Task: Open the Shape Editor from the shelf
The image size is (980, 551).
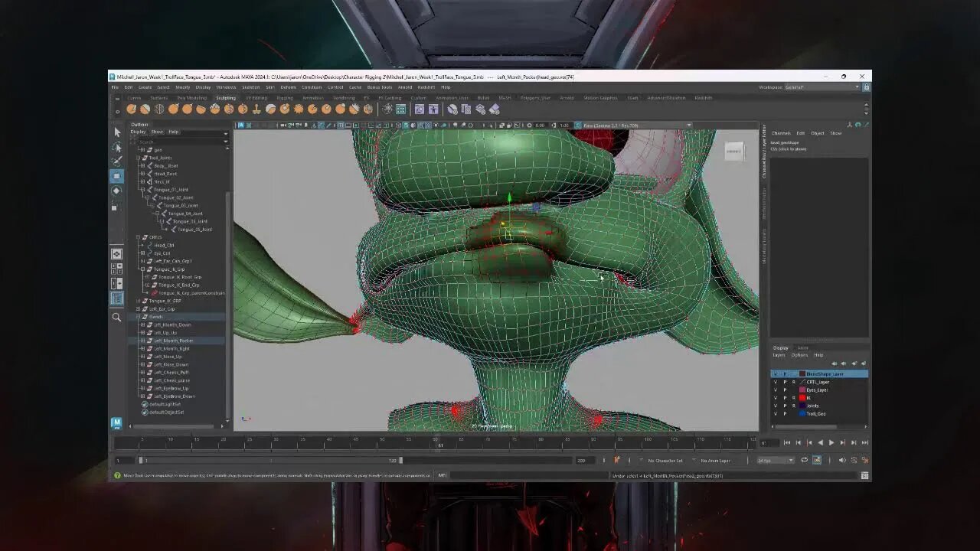Action: 420,109
